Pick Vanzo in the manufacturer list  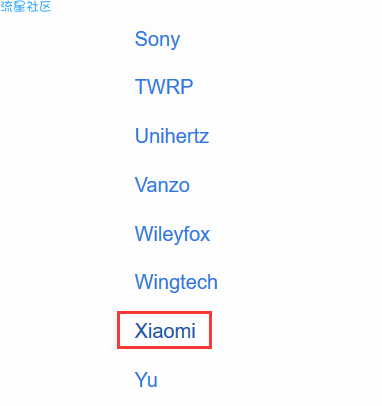pos(162,185)
